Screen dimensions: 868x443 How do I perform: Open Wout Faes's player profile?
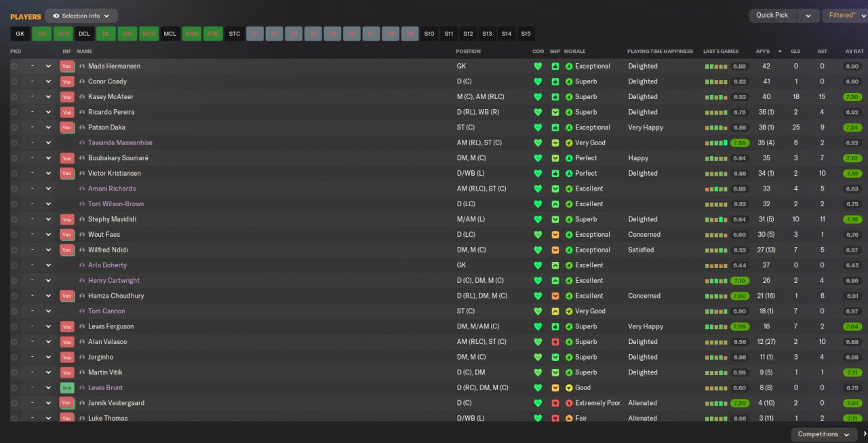pos(104,235)
